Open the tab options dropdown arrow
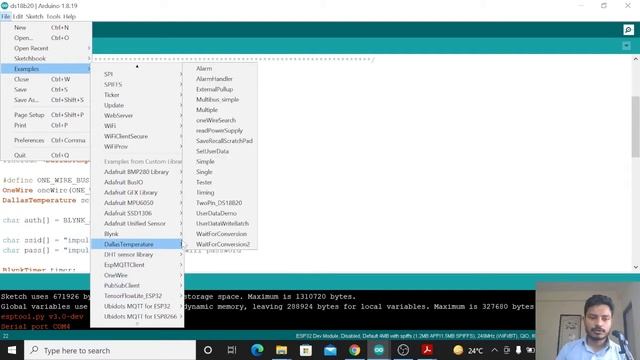This screenshot has height=360, width=640. [x=626, y=46]
